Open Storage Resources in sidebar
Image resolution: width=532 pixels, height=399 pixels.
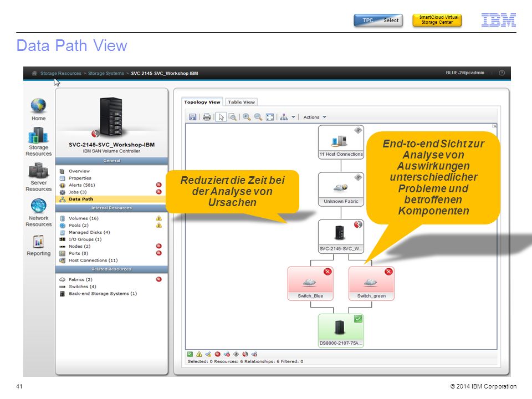39,141
